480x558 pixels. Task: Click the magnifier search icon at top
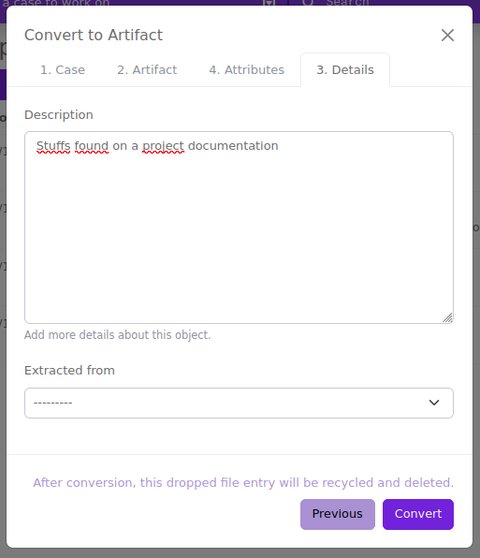[308, 2]
